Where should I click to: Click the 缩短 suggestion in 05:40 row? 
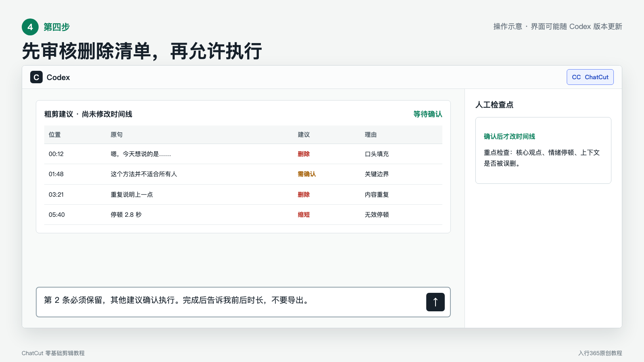point(303,215)
